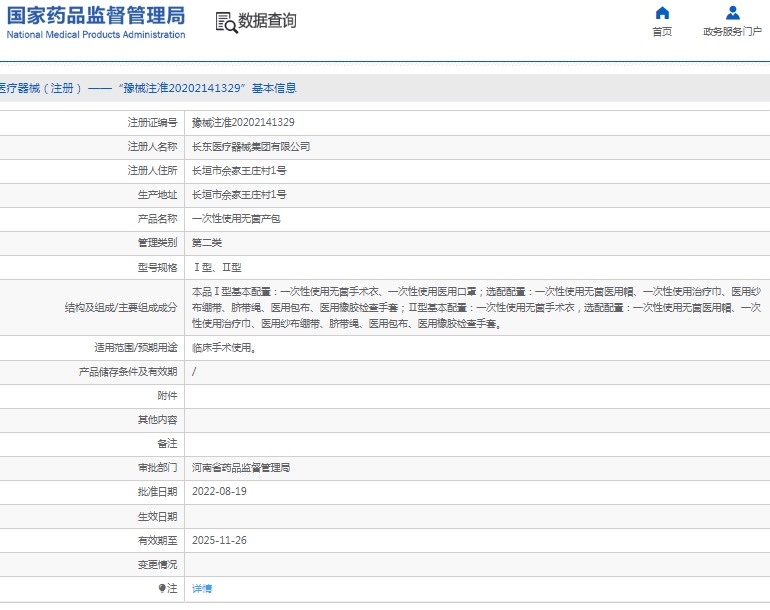Click the 第二类 management category value

[x=207, y=243]
